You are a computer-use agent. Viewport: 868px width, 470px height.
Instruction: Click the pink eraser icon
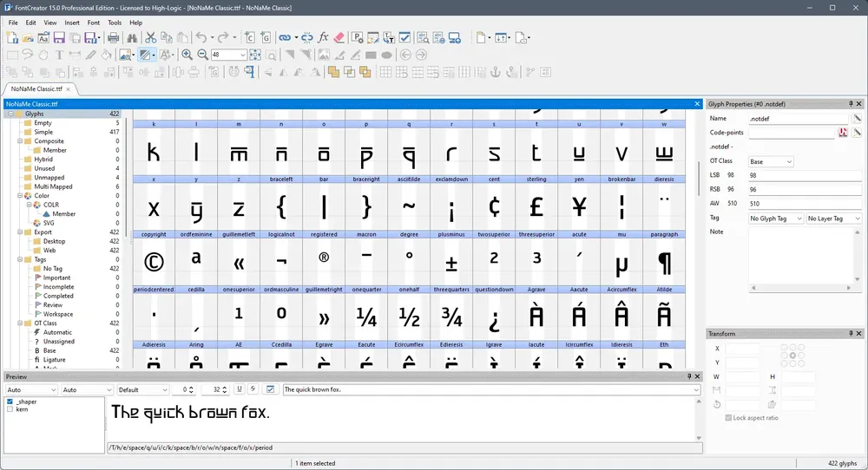[339, 37]
